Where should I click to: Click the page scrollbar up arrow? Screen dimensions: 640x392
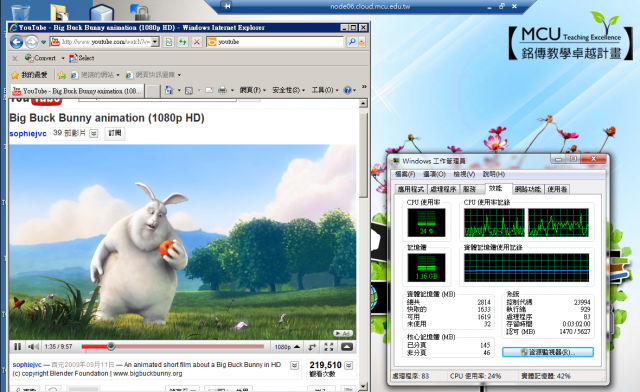pos(363,104)
